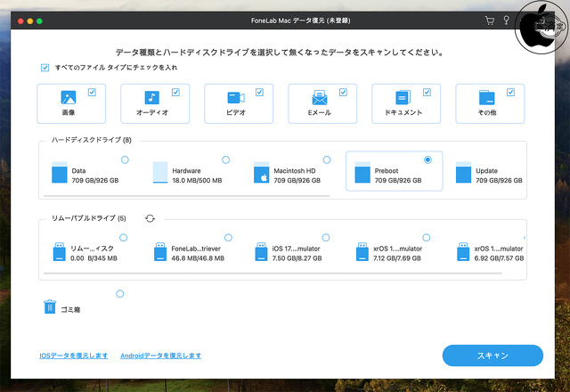Uncheck the Eメール checkbox

pos(343,93)
